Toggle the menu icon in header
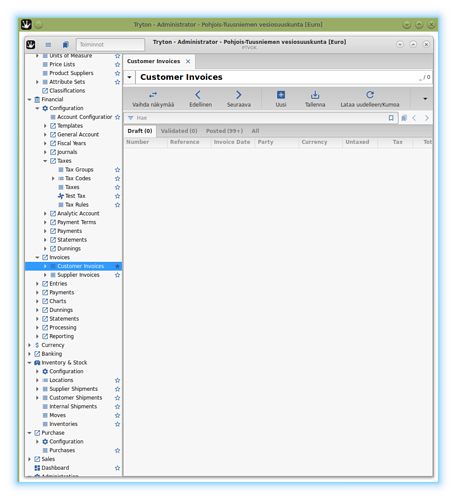Screen dimensions: 456x500 pos(48,44)
